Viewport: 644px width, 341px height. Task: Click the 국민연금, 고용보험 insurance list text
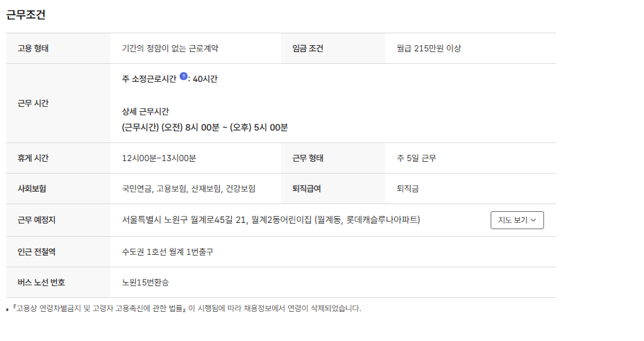pos(188,189)
